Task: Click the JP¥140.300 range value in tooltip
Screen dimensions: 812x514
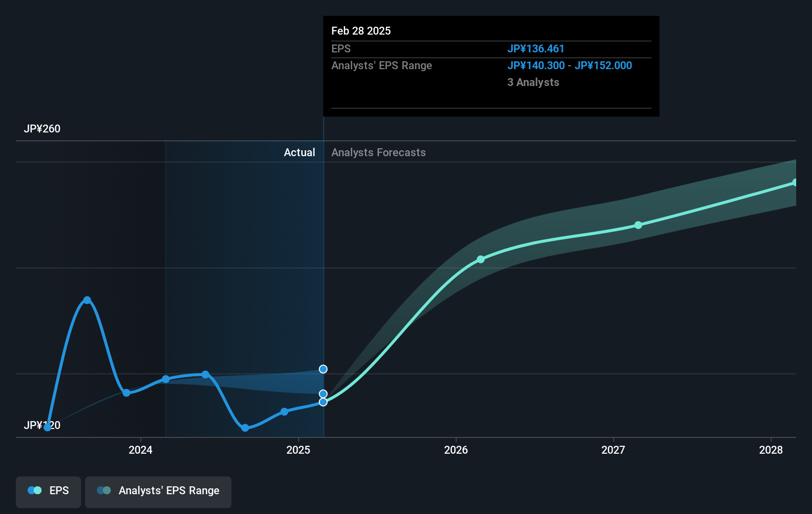Action: [536, 65]
